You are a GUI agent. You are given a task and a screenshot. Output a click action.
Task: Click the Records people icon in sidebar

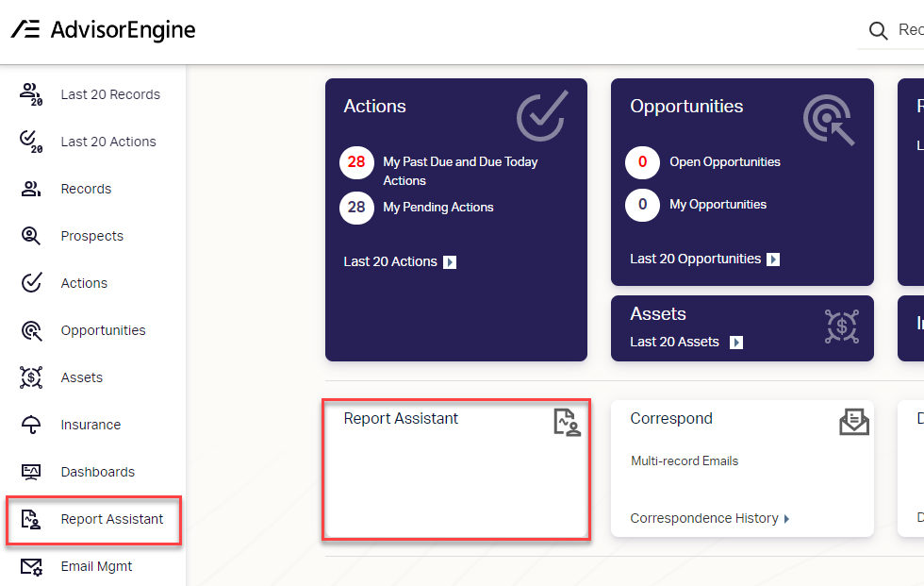30,189
